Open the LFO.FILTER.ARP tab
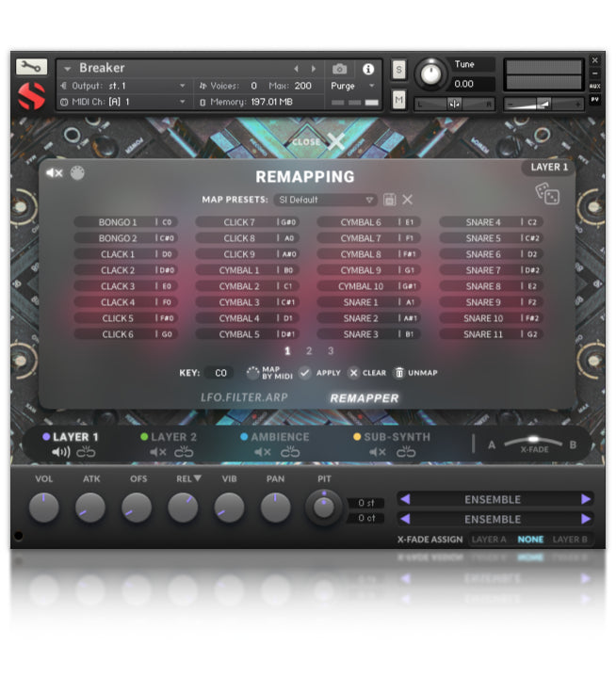The width and height of the screenshot is (616, 678). point(244,397)
